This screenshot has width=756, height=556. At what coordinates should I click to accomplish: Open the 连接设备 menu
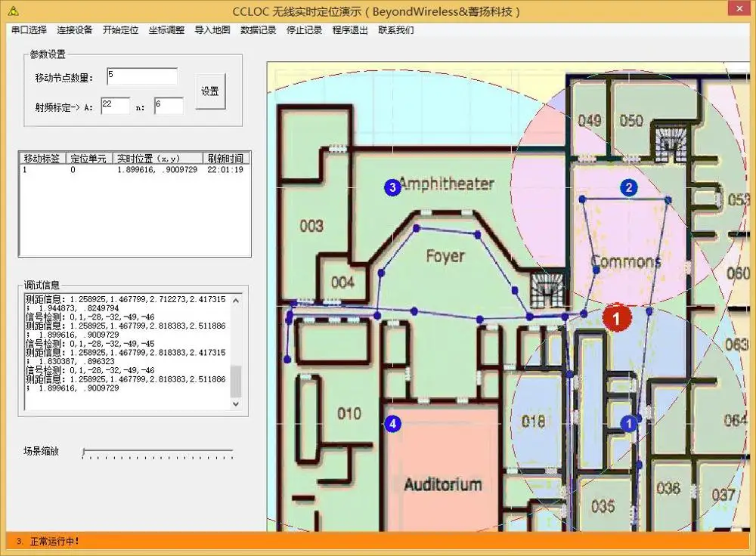click(x=75, y=30)
